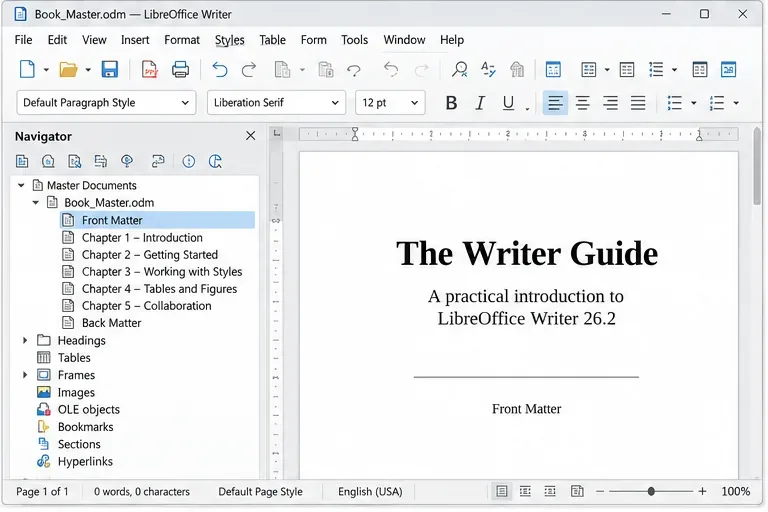The height and width of the screenshot is (512, 768).
Task: Undo using the blue left arrow icon
Action: (220, 70)
